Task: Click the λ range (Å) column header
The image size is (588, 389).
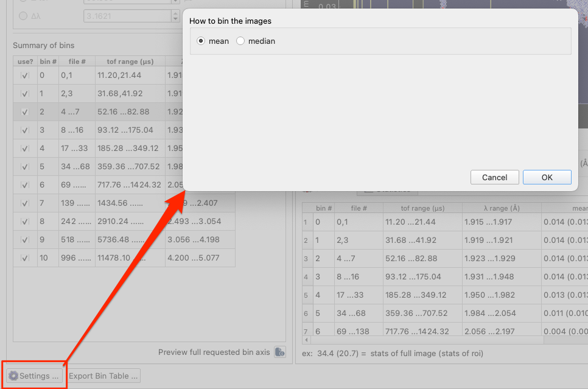Action: coord(502,208)
